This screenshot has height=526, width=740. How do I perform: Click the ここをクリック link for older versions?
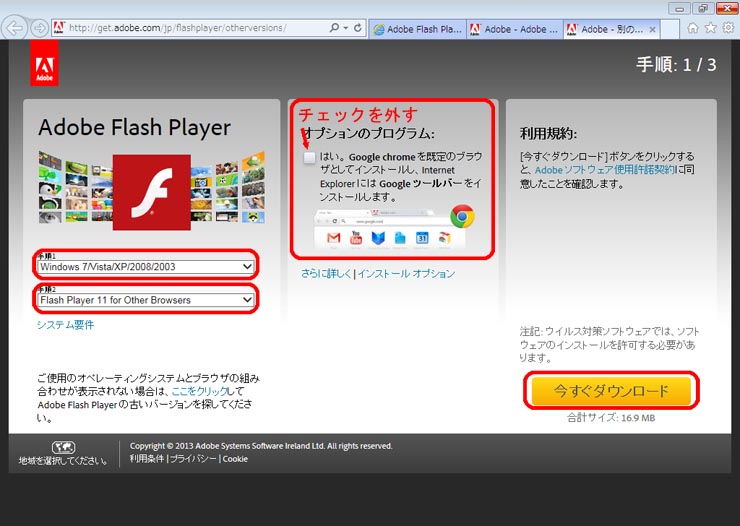pyautogui.click(x=200, y=391)
